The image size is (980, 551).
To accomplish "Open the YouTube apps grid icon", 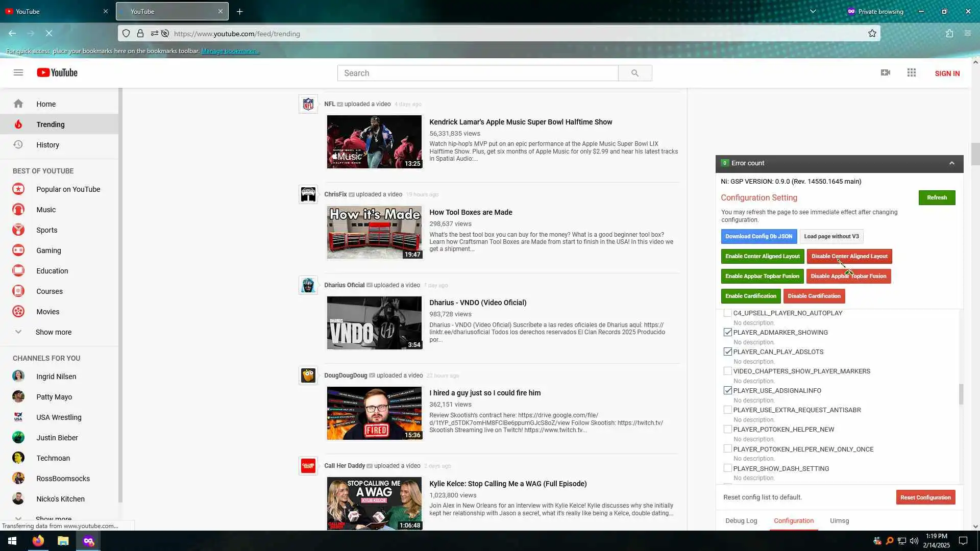I will coord(911,72).
